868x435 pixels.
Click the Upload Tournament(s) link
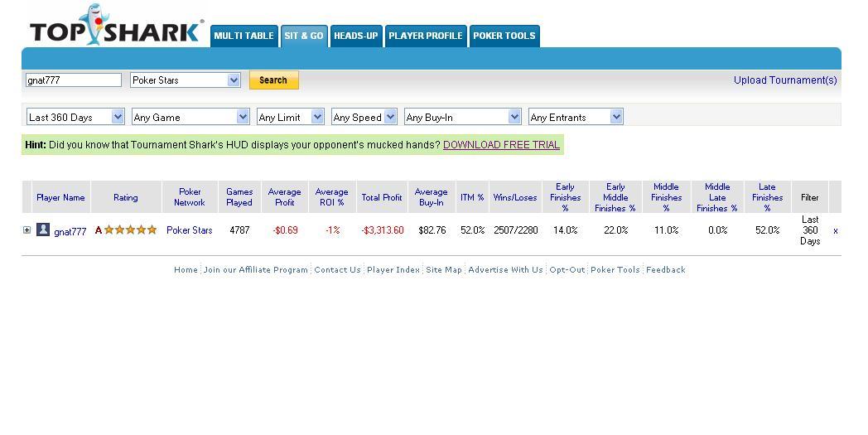pos(784,80)
